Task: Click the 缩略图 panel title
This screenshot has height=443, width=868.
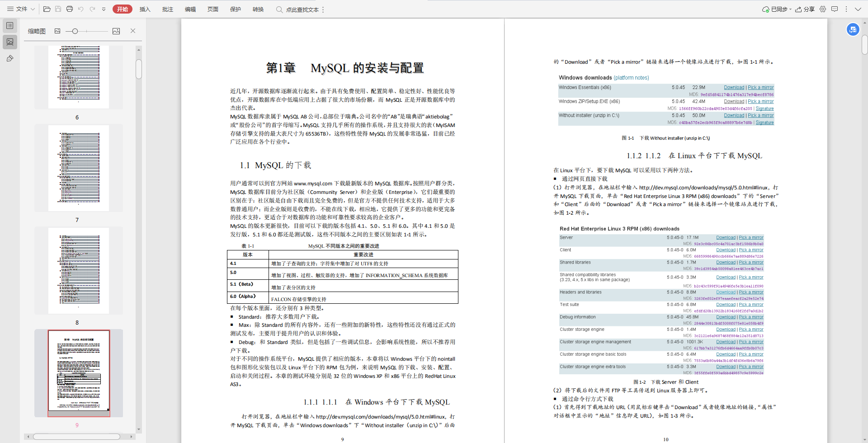Action: click(37, 31)
